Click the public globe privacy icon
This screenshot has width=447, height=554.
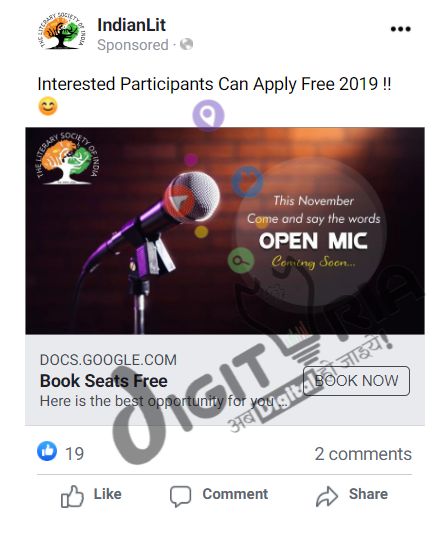click(186, 45)
